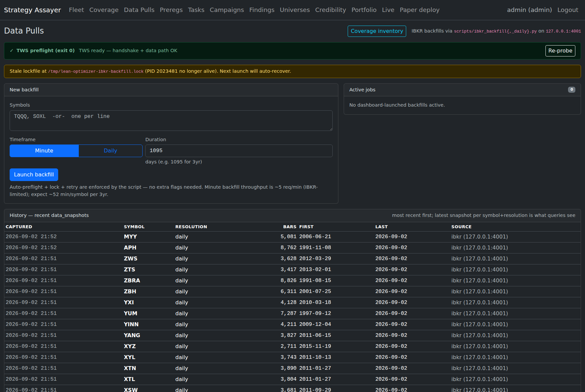Launch the backfill
The height and width of the screenshot is (392, 585).
point(34,175)
